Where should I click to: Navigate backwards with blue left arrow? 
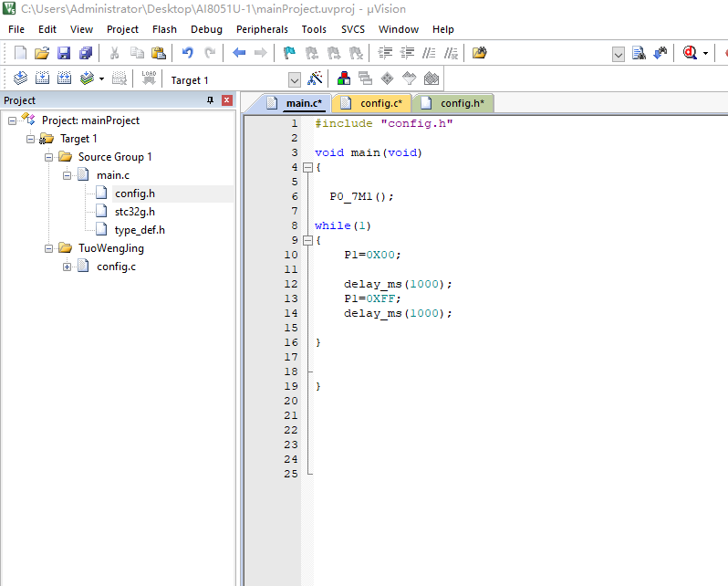(x=239, y=53)
